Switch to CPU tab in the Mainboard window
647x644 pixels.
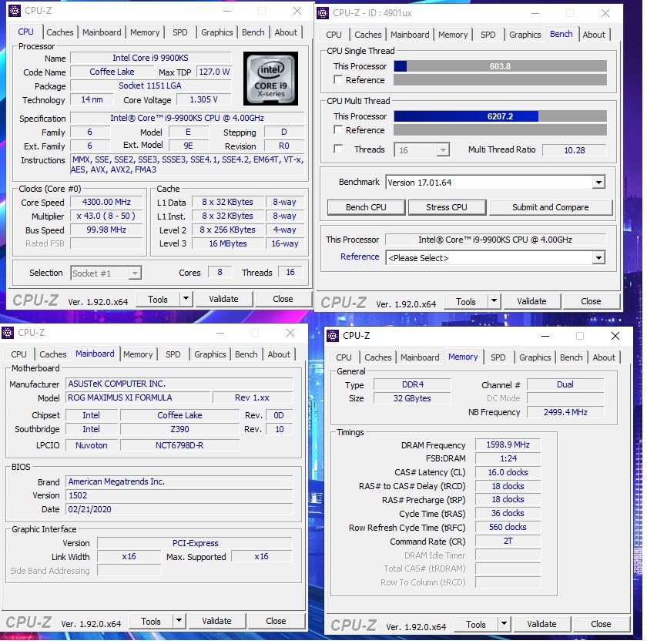[18, 354]
